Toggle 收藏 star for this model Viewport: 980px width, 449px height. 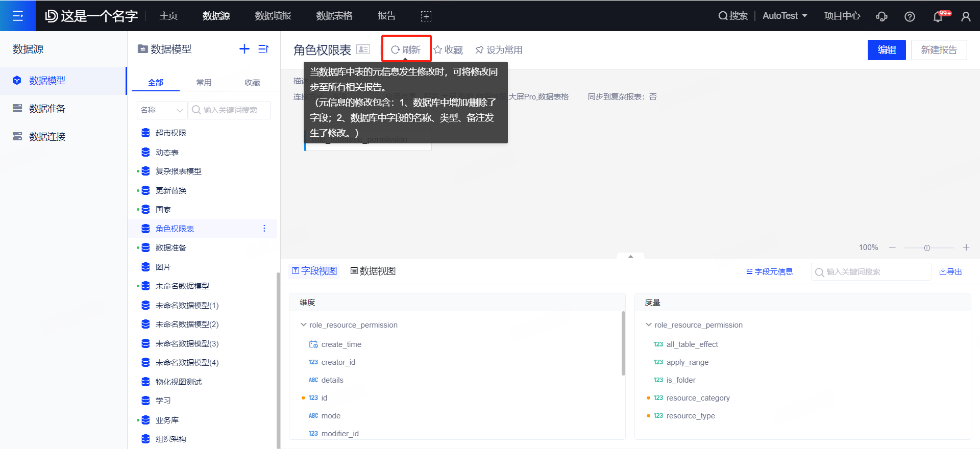click(x=448, y=50)
